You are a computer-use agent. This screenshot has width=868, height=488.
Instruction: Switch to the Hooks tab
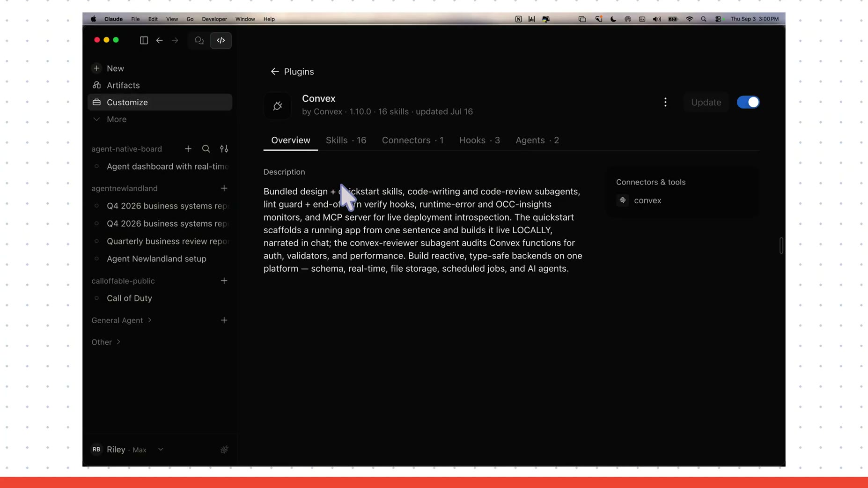pos(479,140)
